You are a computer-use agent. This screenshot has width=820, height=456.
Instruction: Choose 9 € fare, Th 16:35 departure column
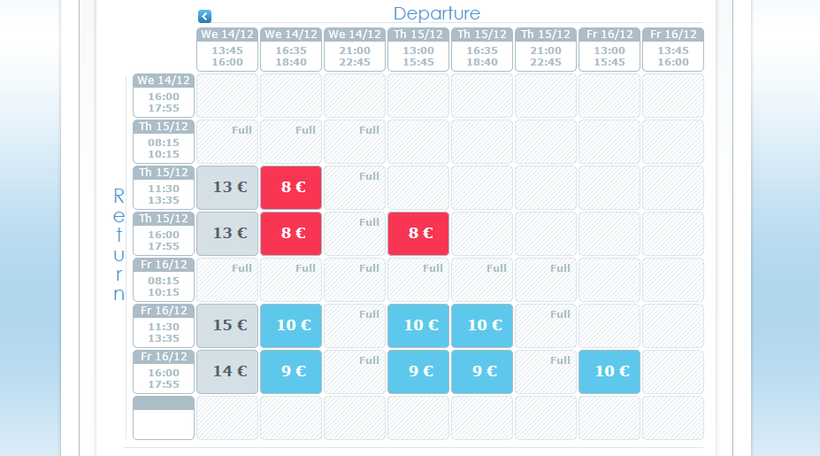point(482,371)
